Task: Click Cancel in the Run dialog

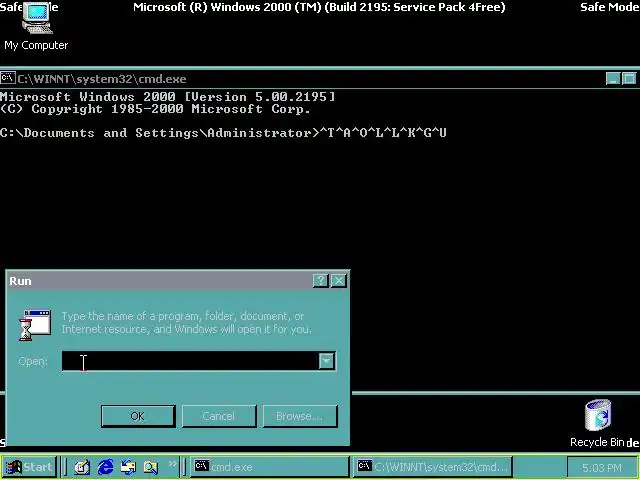Action: pyautogui.click(x=219, y=416)
